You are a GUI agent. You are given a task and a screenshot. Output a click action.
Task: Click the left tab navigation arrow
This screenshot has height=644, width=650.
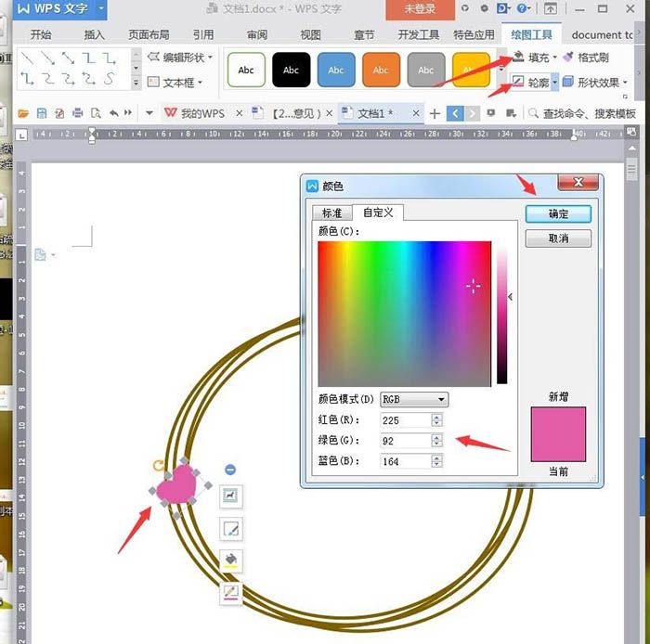pyautogui.click(x=455, y=113)
